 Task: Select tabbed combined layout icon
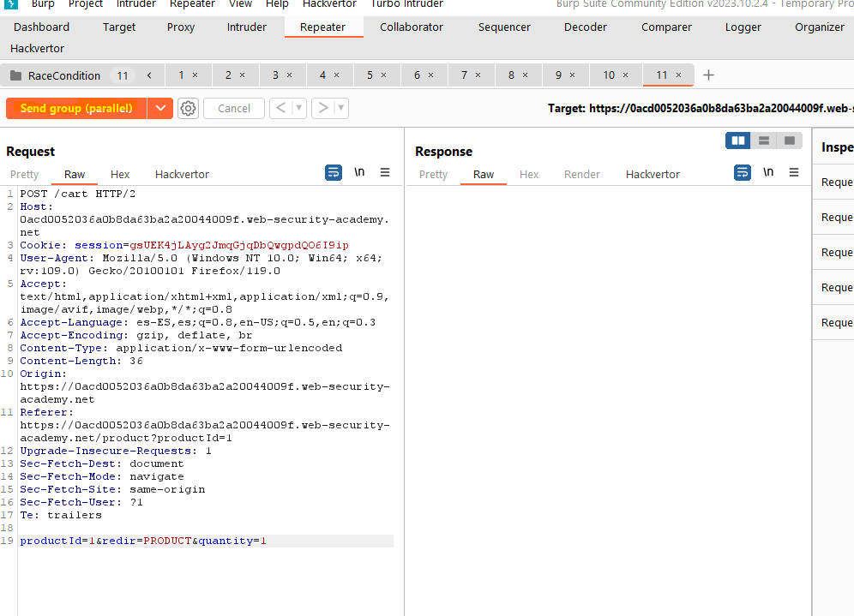point(789,141)
